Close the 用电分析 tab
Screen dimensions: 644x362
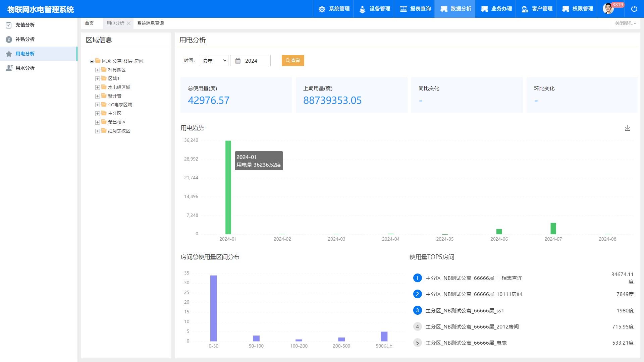pyautogui.click(x=128, y=23)
